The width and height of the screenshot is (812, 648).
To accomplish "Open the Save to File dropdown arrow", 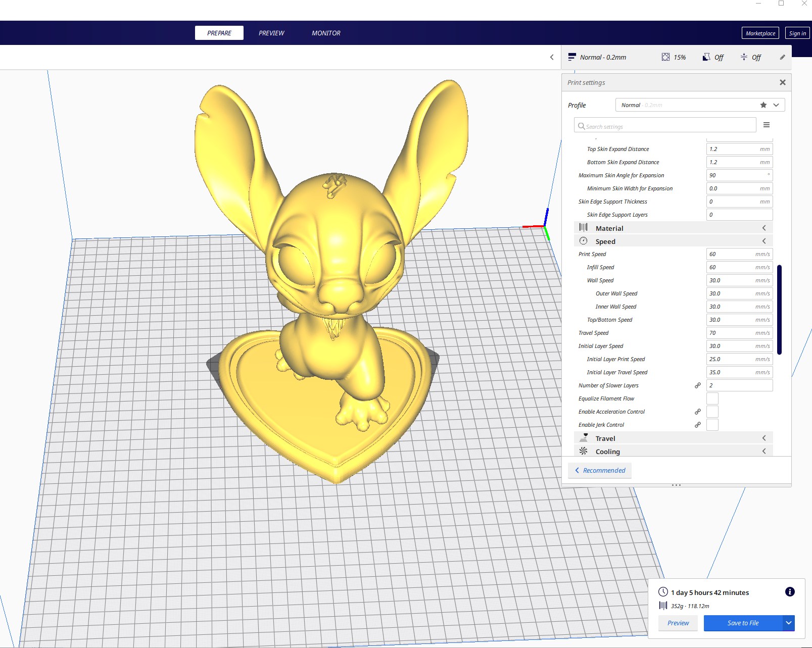I will click(789, 623).
